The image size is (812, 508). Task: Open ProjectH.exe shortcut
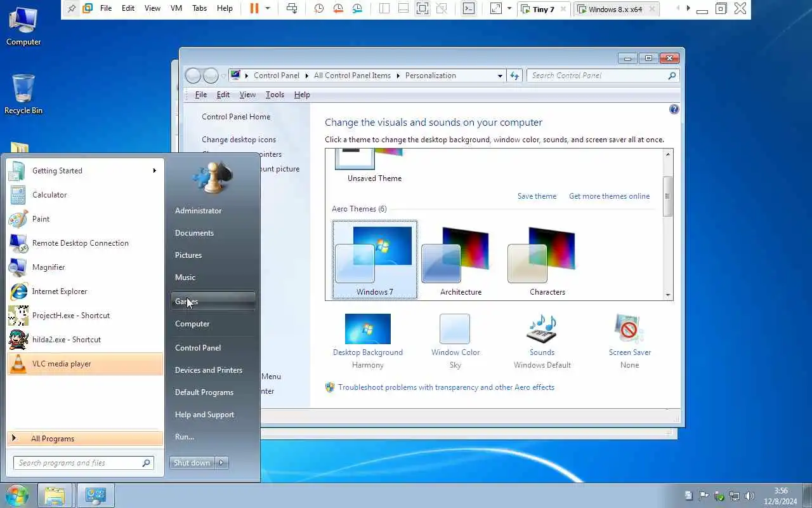point(85,316)
